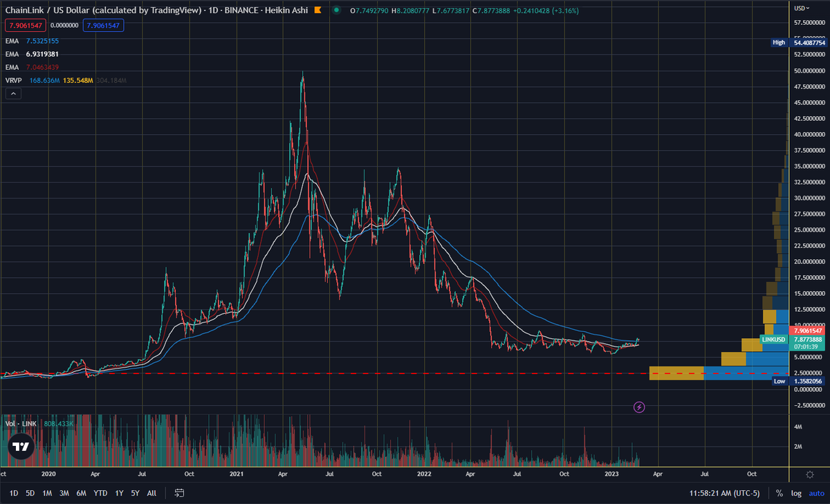This screenshot has height=504, width=830.
Task: Click the green market status dot in legend
Action: [336, 11]
